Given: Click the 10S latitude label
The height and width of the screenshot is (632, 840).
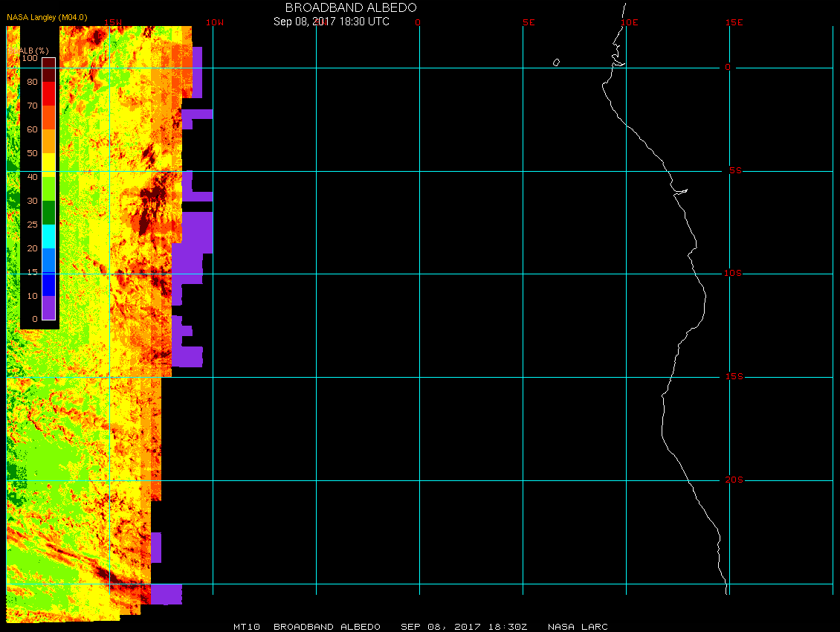Looking at the screenshot, I should pos(733,274).
